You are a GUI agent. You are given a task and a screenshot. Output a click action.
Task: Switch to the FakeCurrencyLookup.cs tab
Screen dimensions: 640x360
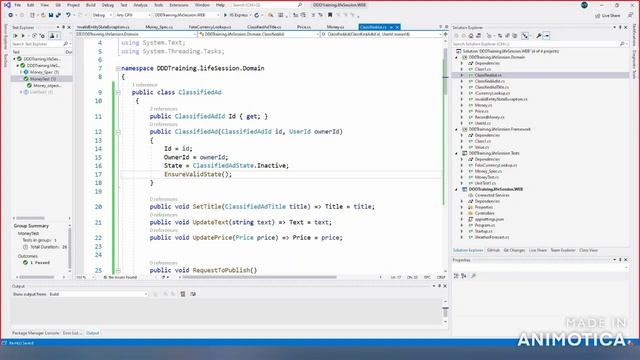(210, 27)
